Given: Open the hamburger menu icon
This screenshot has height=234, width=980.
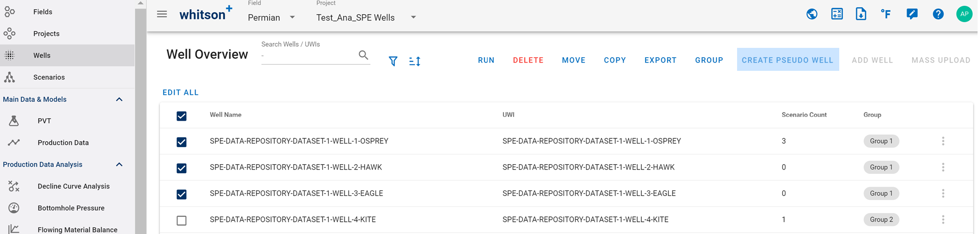Looking at the screenshot, I should [x=162, y=15].
